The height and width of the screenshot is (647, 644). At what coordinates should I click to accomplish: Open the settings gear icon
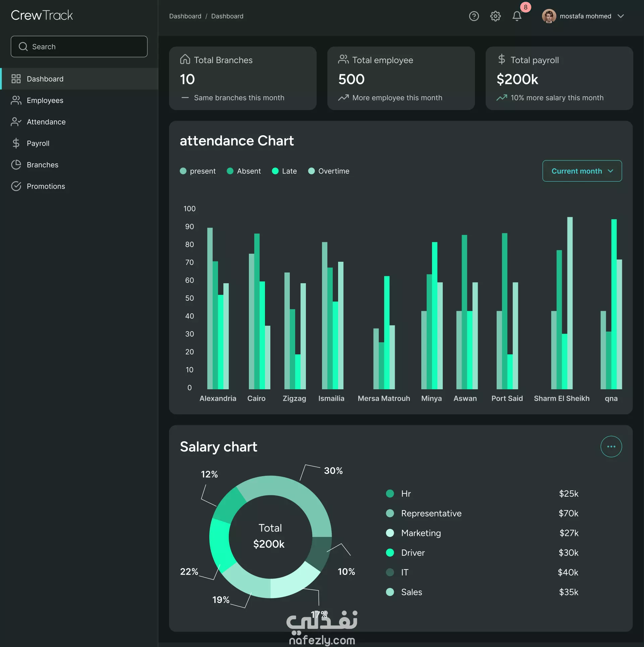tap(495, 16)
